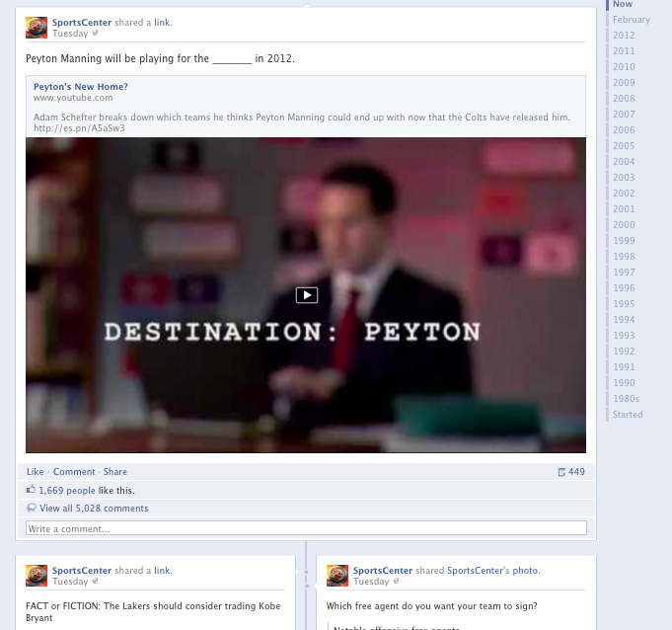The image size is (672, 630).
Task: Open 'link' in Kobe Bryant post header
Action: coord(162,571)
